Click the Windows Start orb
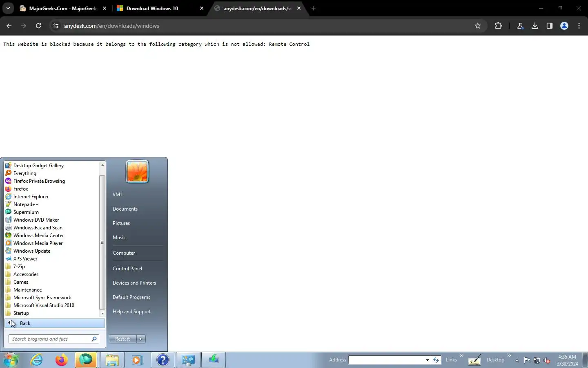This screenshot has height=368, width=588. [11, 360]
